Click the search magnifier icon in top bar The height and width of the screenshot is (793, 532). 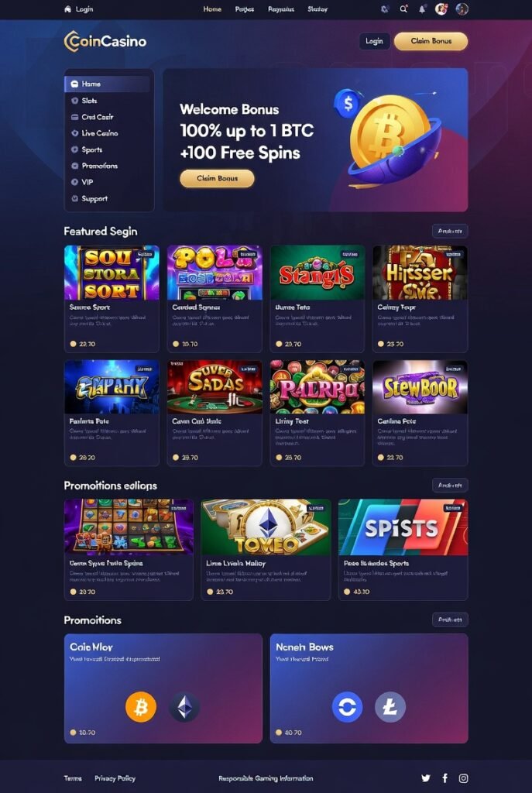[x=403, y=9]
